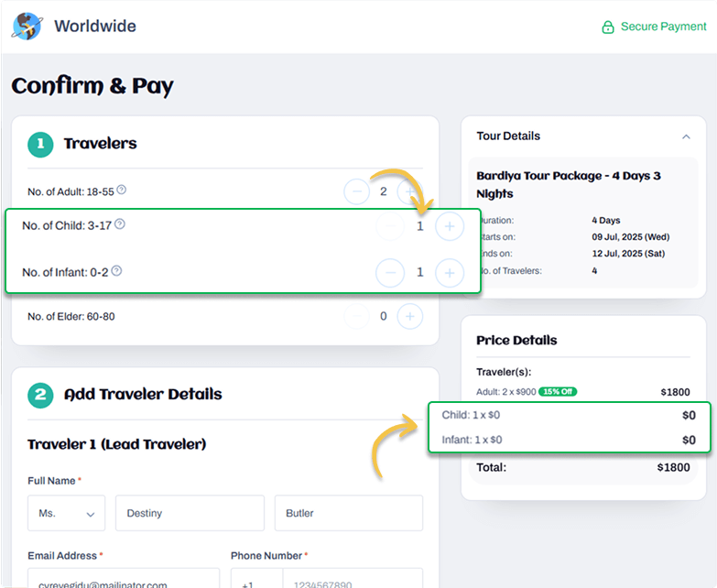Open the Ms. title dropdown

pyautogui.click(x=66, y=513)
